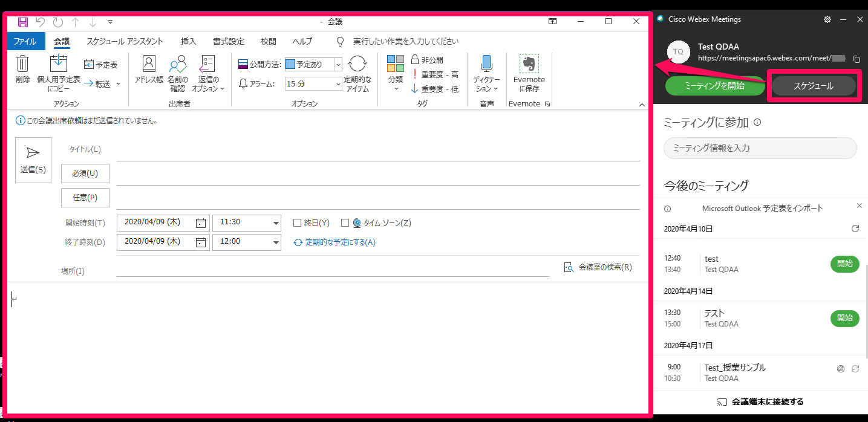Delete the meeting with 削除 icon
The height and width of the screenshot is (422, 868).
point(23,70)
